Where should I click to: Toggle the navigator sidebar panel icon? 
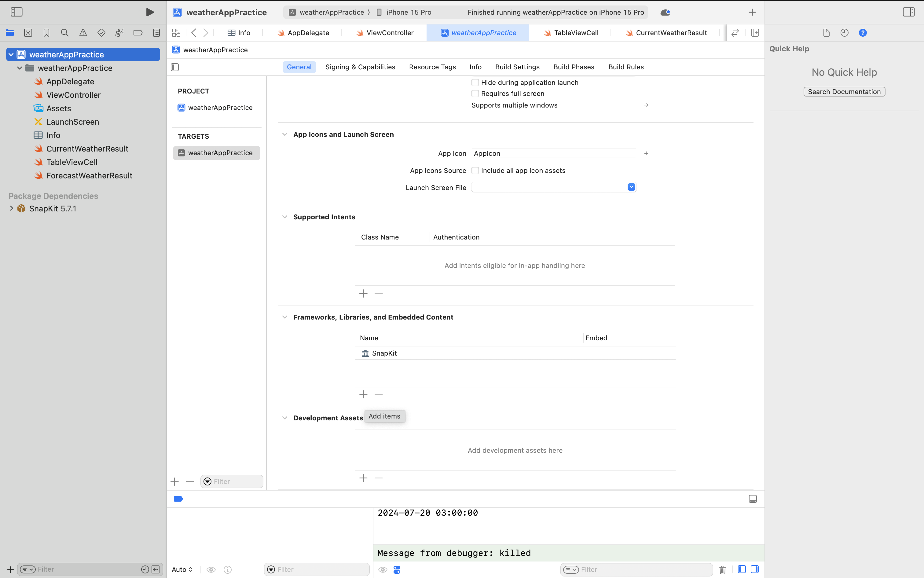click(16, 12)
